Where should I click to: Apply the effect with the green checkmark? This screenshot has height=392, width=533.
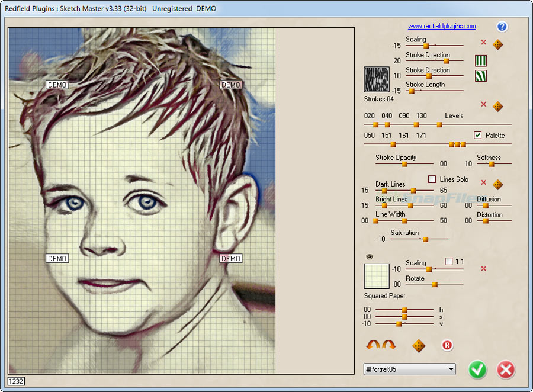coord(478,369)
